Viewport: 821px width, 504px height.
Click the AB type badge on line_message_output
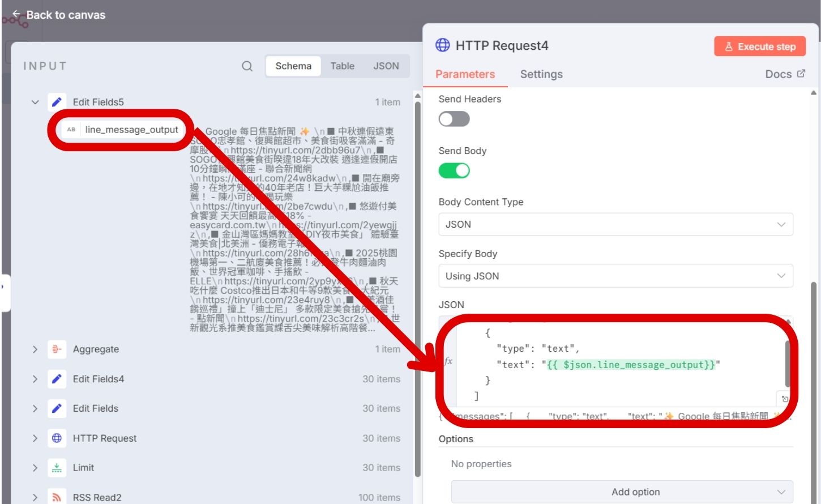[70, 130]
